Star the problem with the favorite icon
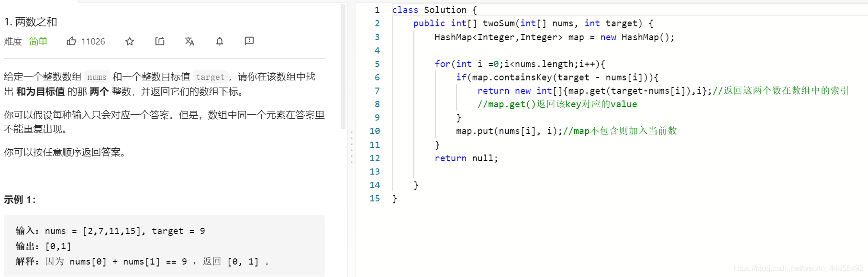 pos(130,41)
